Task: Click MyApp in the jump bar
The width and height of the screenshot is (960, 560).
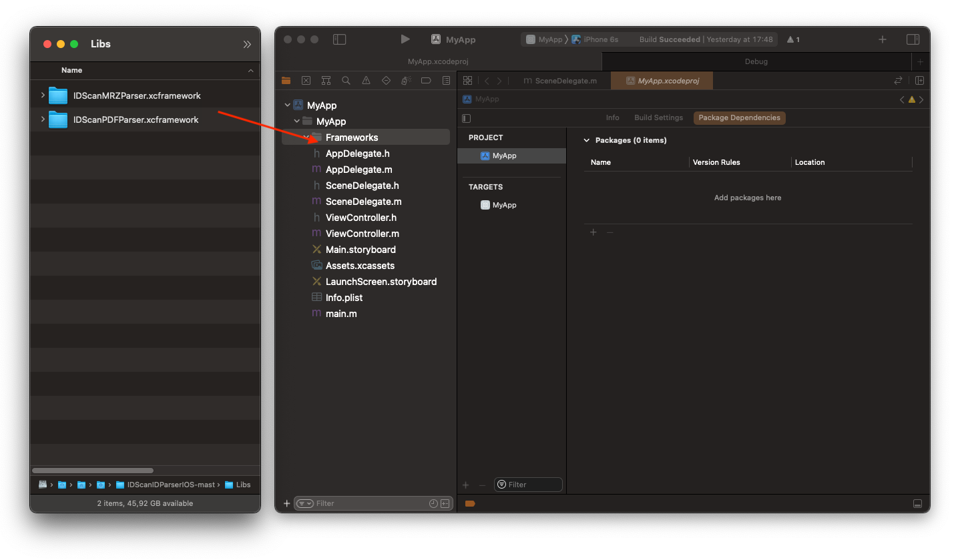Action: (481, 99)
